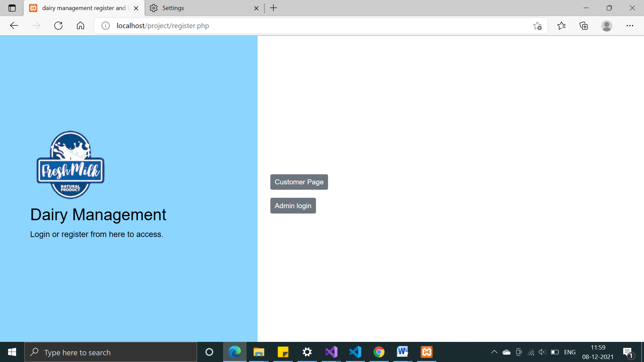This screenshot has height=362, width=644.
Task: Open Sticky Notes from the taskbar
Action: 283,352
